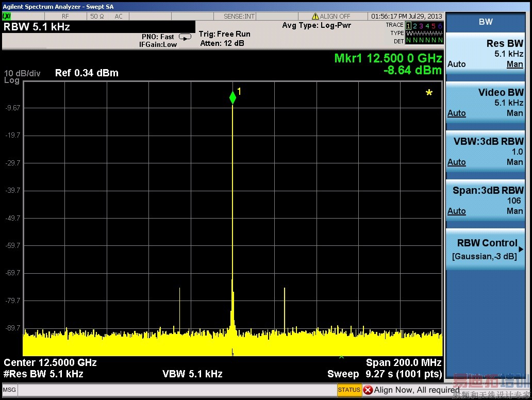Click the Sweep 9.27 s readout
This screenshot has height=400, width=532.
(x=384, y=374)
